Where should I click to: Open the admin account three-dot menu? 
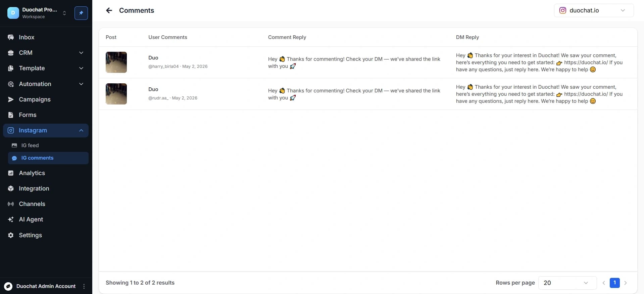coord(84,286)
